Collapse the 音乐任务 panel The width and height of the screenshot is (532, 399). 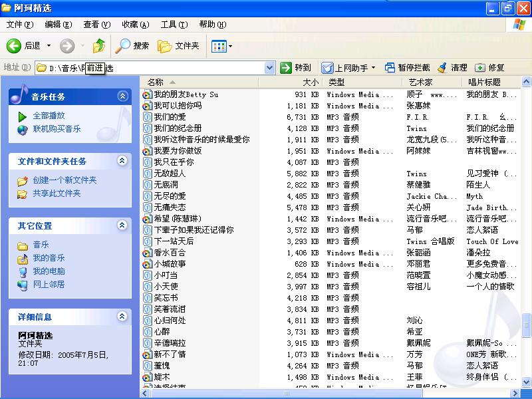122,96
